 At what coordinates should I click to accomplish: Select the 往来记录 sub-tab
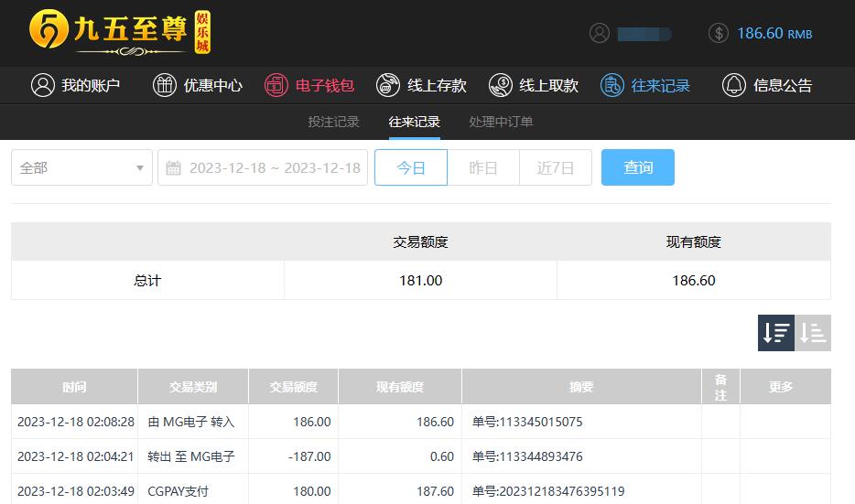415,122
